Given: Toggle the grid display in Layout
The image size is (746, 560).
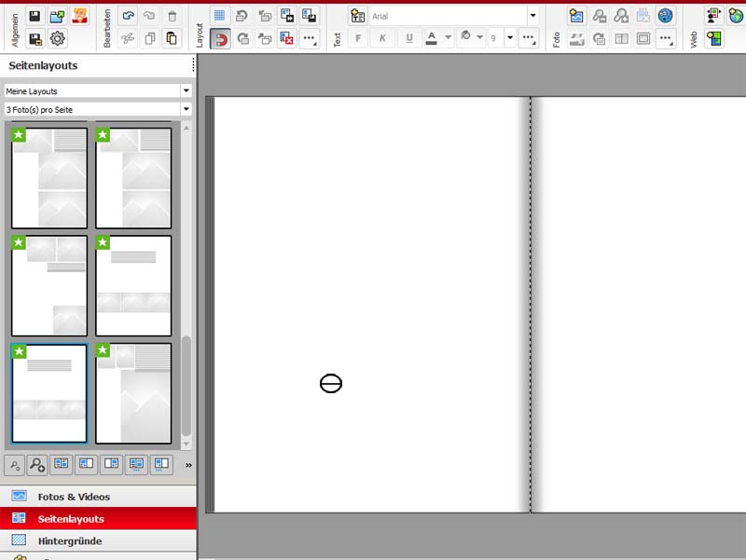Looking at the screenshot, I should click(220, 16).
